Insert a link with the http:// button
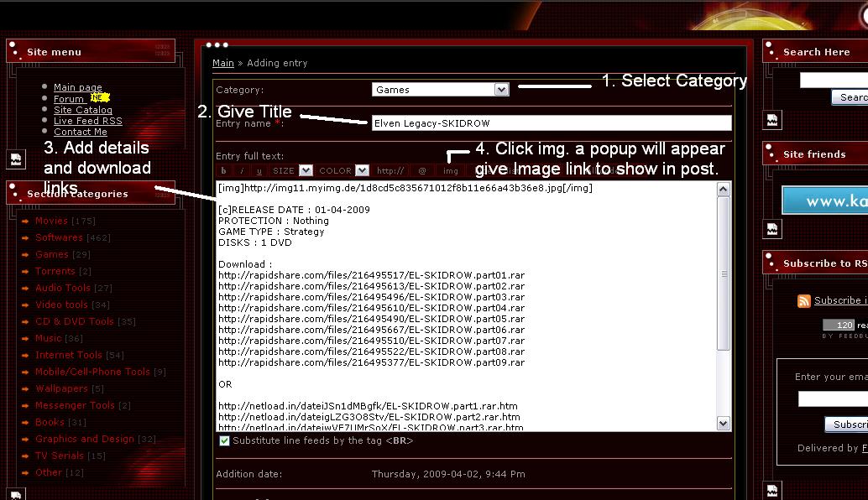The width and height of the screenshot is (868, 500). pyautogui.click(x=390, y=170)
